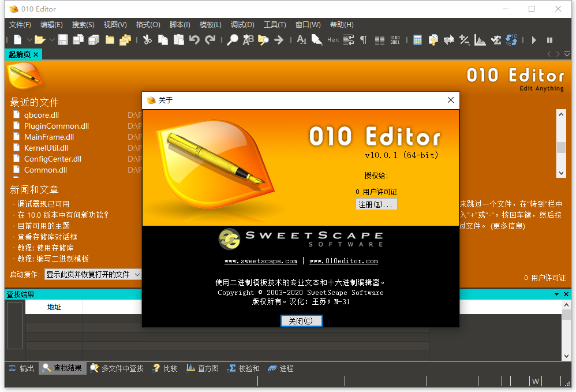Open www.sweetscape.com link
The width and height of the screenshot is (576, 392).
(260, 261)
